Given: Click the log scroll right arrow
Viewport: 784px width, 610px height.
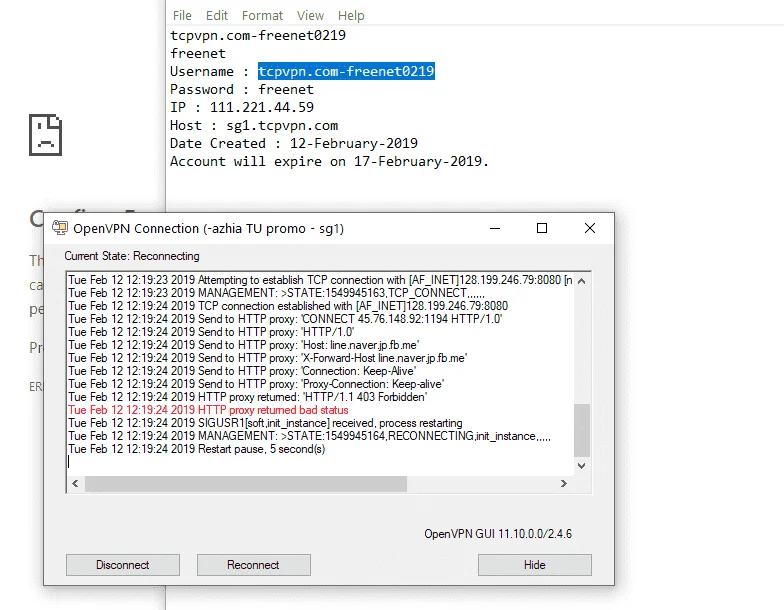Looking at the screenshot, I should pyautogui.click(x=564, y=484).
